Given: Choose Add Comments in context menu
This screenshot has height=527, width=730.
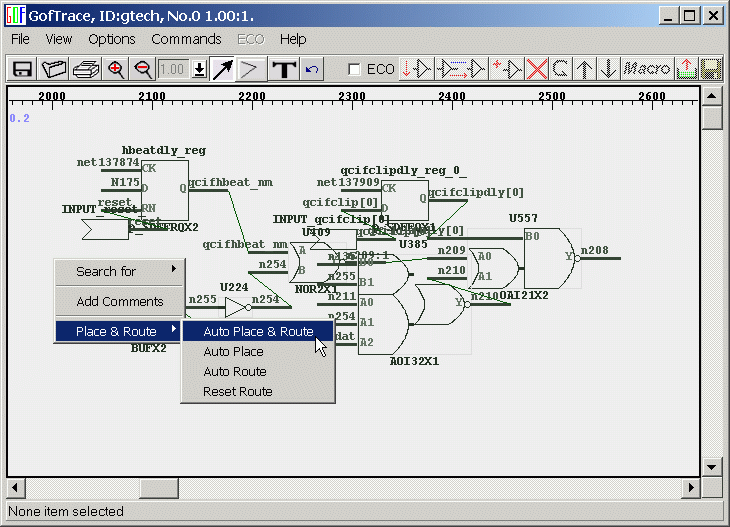Looking at the screenshot, I should pos(120,301).
